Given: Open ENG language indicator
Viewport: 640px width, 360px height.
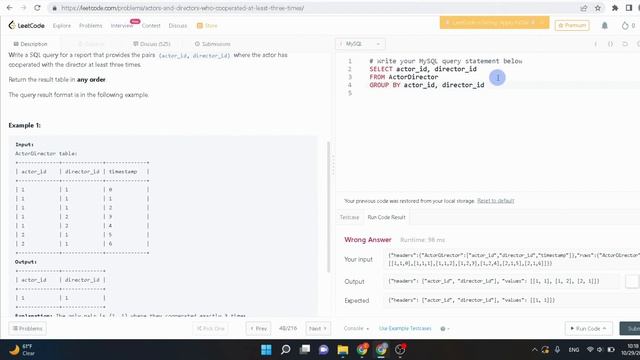Looking at the screenshot, I should pyautogui.click(x=574, y=350).
